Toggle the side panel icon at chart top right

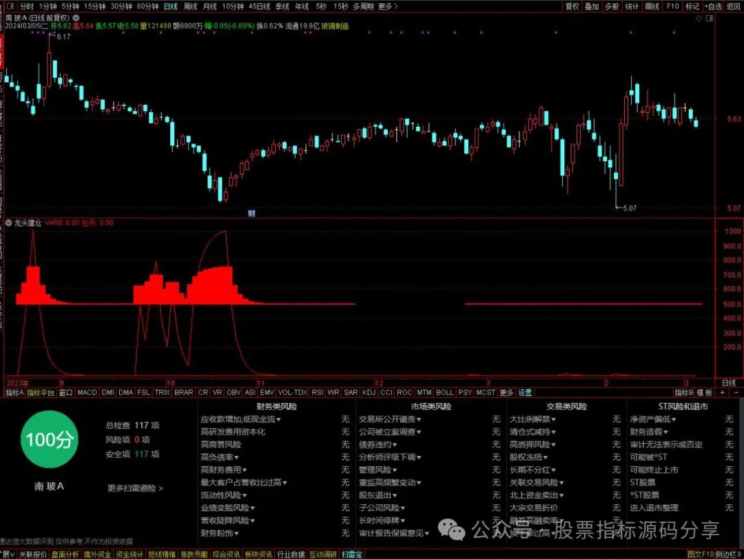(710, 18)
